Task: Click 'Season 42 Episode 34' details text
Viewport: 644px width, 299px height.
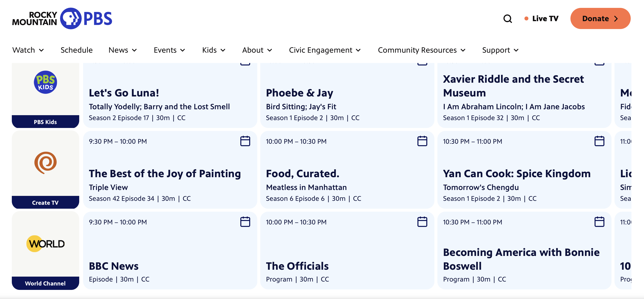Action: 122,199
